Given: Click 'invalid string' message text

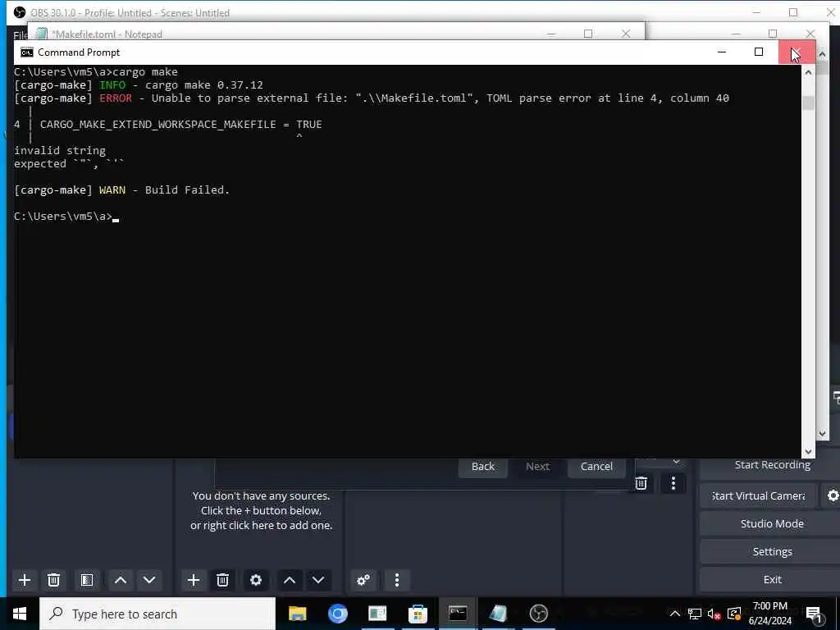Looking at the screenshot, I should click(60, 151).
